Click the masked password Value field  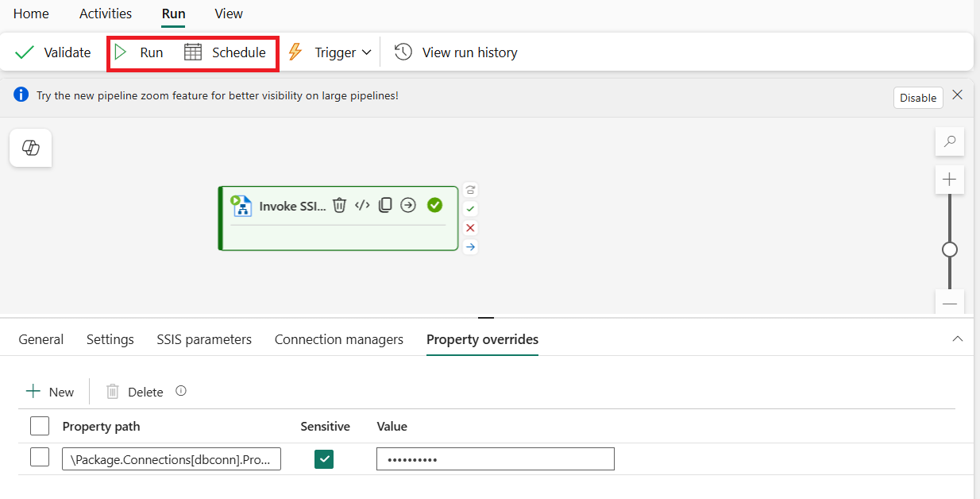coord(495,458)
